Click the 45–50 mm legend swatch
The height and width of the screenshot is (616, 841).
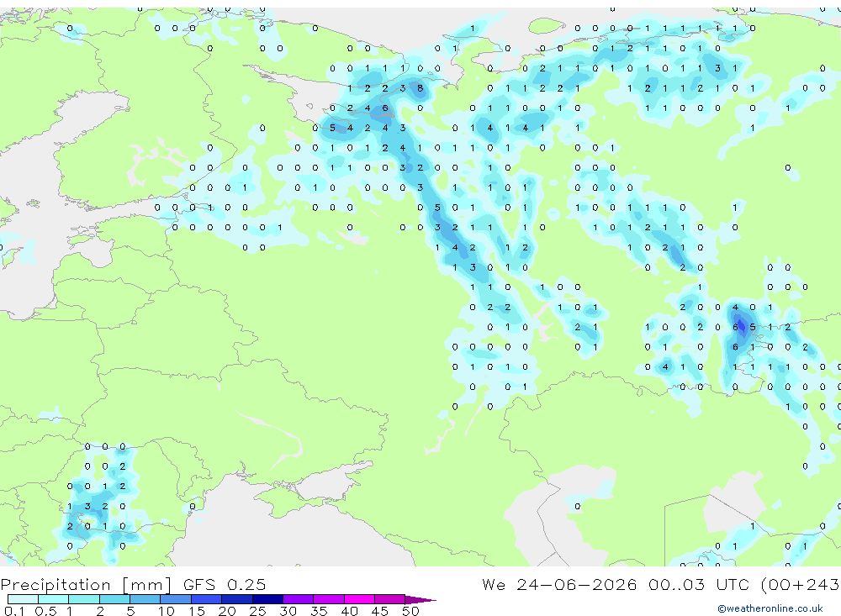point(390,599)
